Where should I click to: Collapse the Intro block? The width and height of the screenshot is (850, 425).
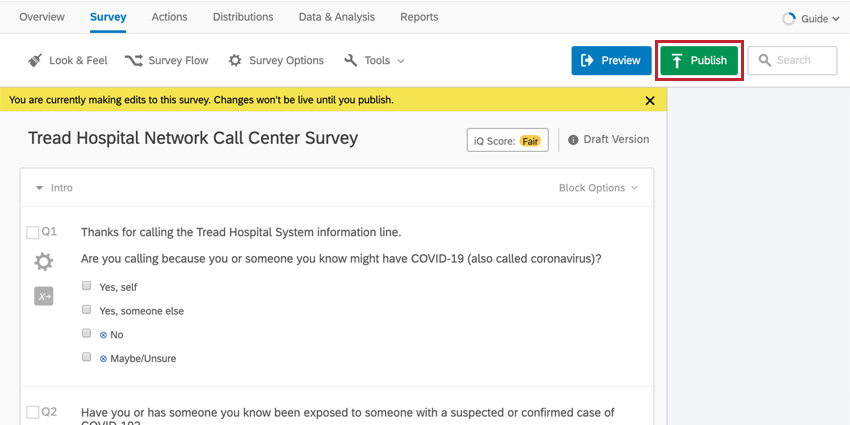click(x=39, y=188)
